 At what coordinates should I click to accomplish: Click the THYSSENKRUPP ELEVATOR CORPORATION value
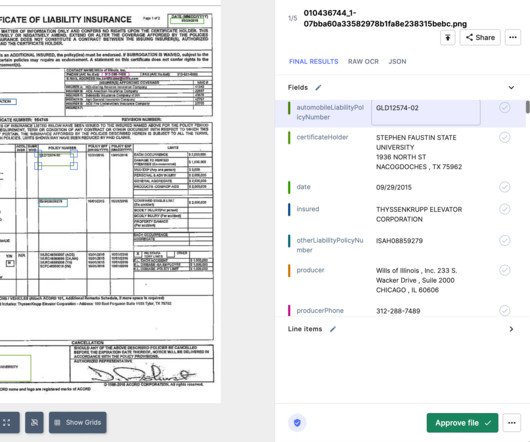click(419, 214)
